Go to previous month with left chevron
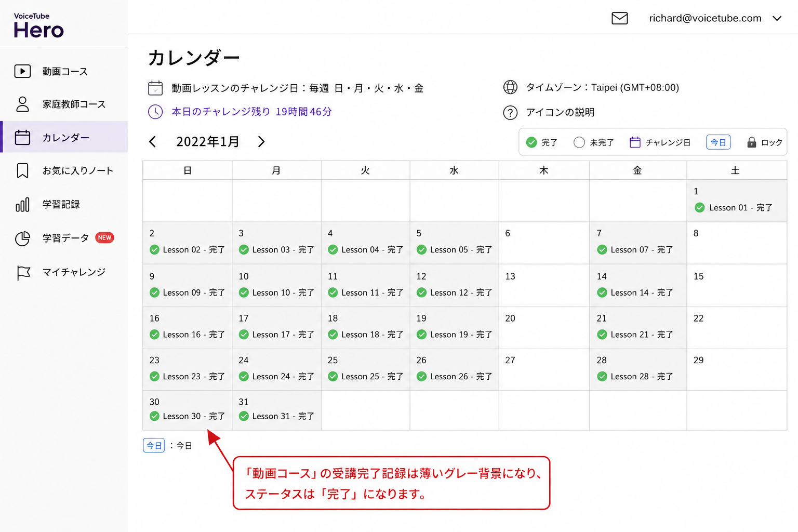798x532 pixels. tap(152, 142)
